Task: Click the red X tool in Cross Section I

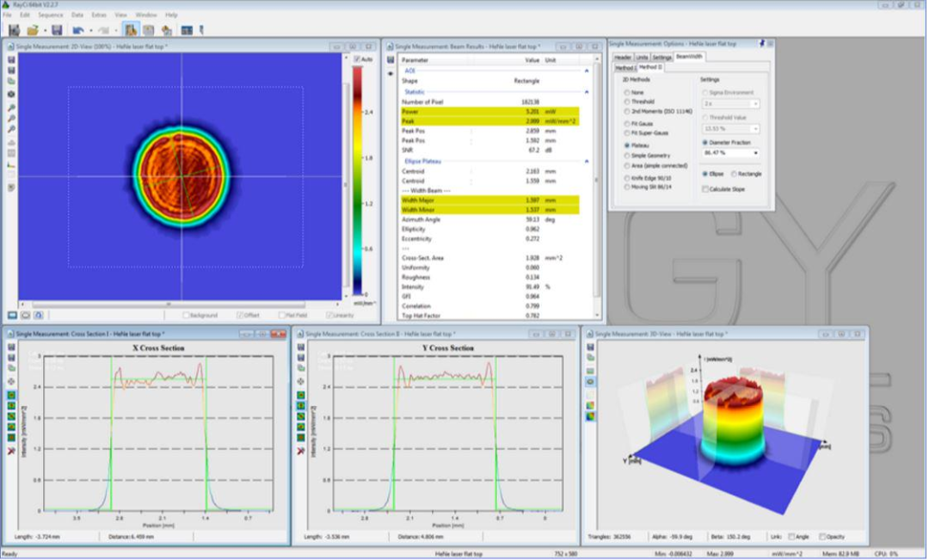Action: pyautogui.click(x=11, y=450)
